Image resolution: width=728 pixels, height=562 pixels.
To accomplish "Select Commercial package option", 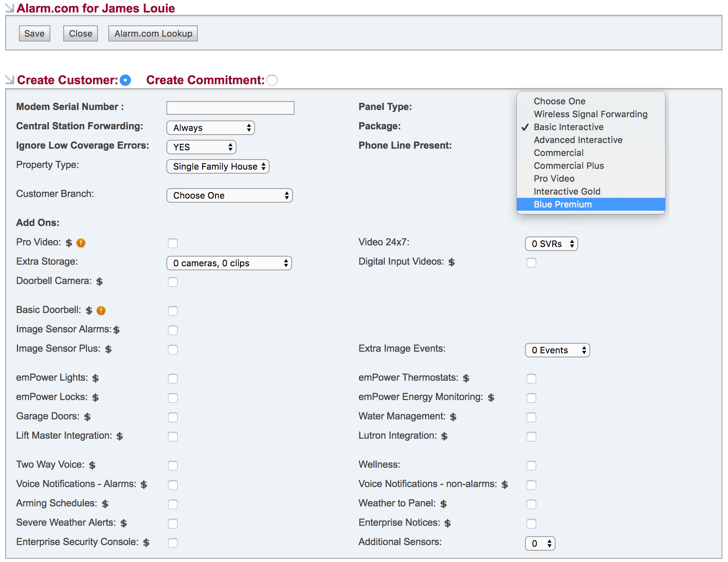I will (591, 153).
